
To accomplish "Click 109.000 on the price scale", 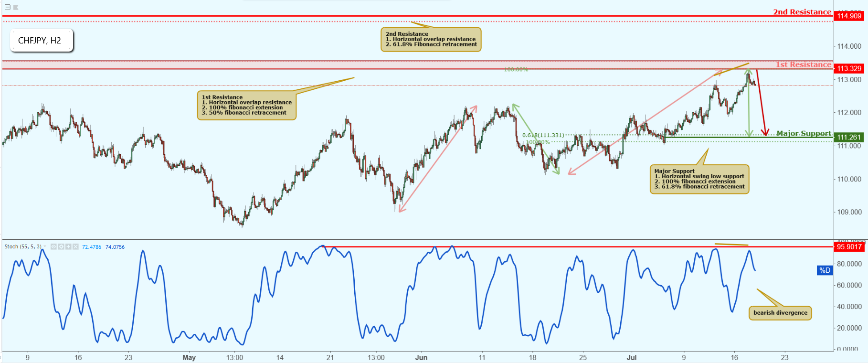I will click(x=849, y=212).
